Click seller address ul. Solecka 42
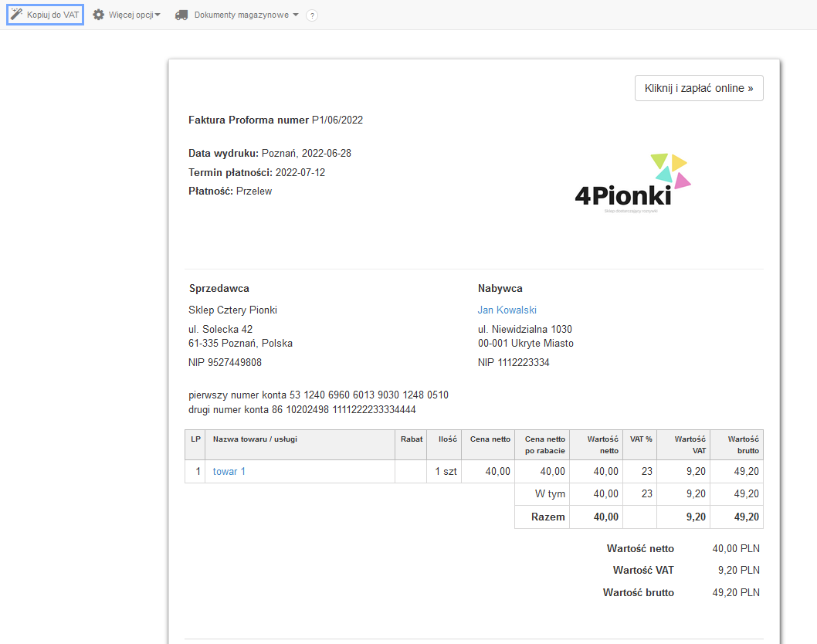The width and height of the screenshot is (817, 644). click(220, 329)
